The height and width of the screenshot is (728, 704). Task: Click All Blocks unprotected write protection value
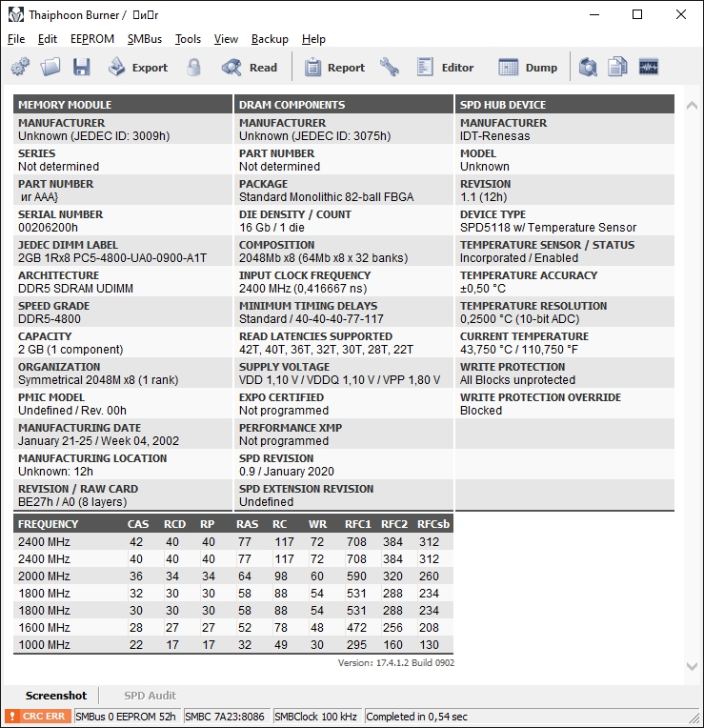tap(517, 380)
